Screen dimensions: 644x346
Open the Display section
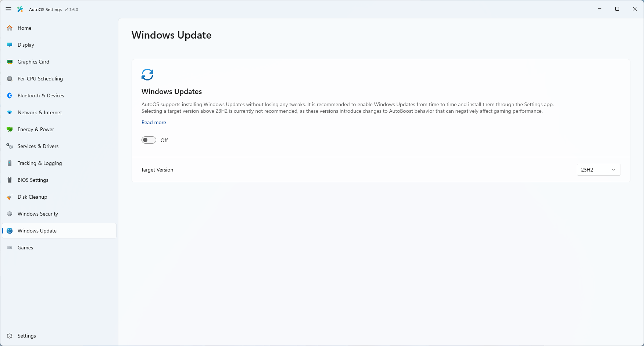tap(59, 45)
